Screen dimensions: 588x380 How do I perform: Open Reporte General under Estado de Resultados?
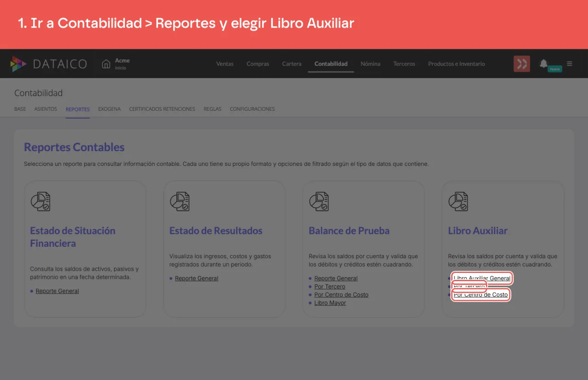[x=197, y=278]
